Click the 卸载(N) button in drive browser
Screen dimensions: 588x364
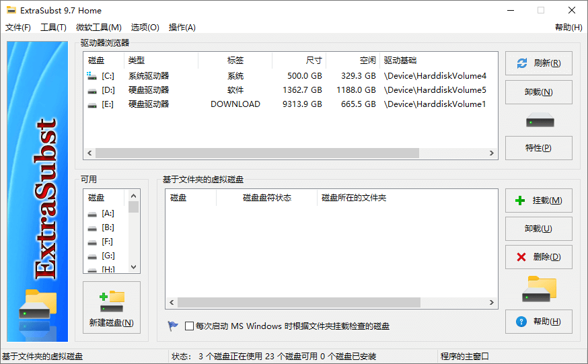538,92
